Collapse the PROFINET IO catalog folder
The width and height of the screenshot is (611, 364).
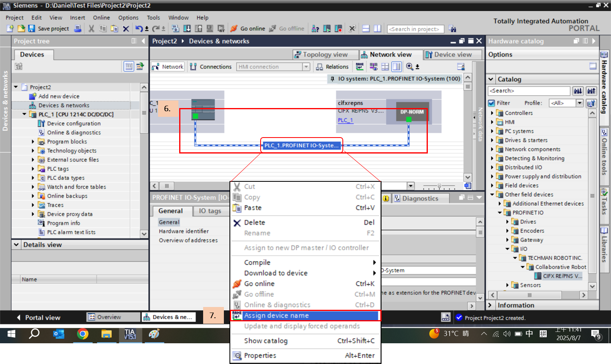[x=500, y=213]
